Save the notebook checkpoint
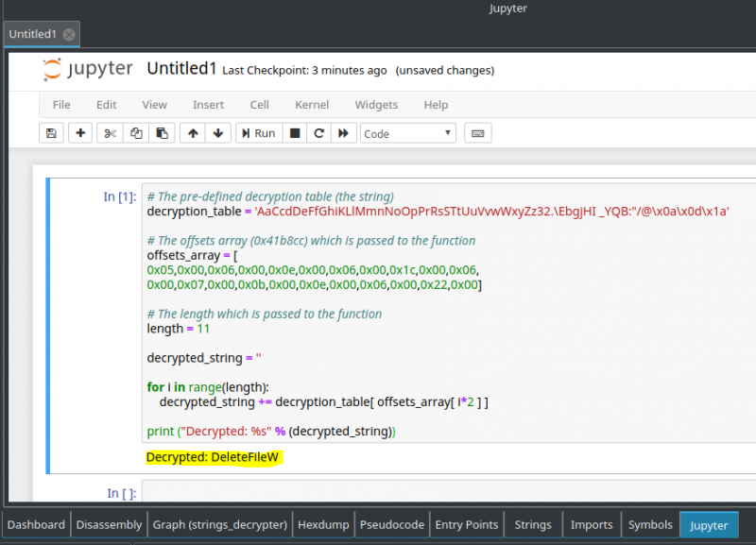756x545 pixels. (x=51, y=132)
